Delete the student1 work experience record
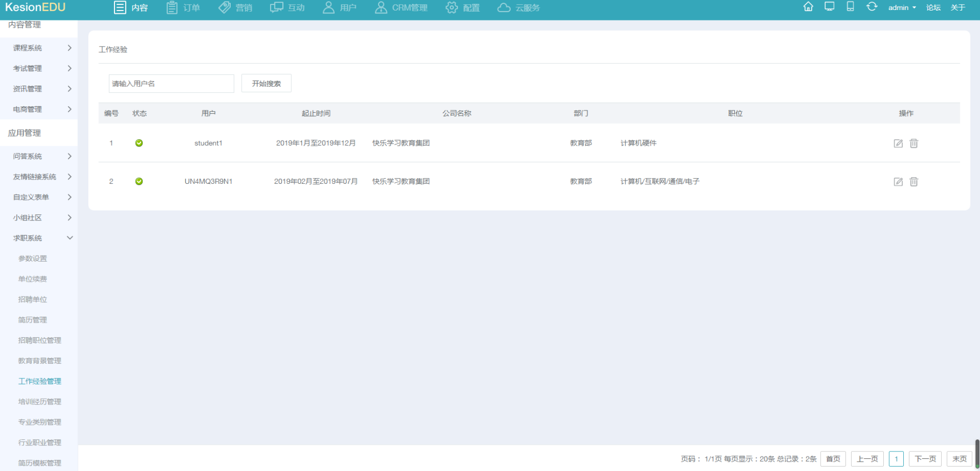This screenshot has width=980, height=471. 913,143
